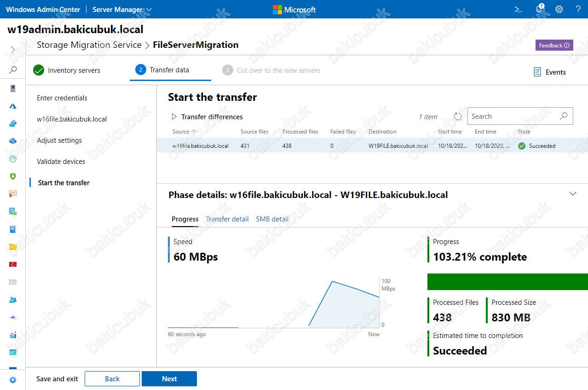
Task: Expand the tools sidebar with chevron arrow
Action: (x=13, y=49)
